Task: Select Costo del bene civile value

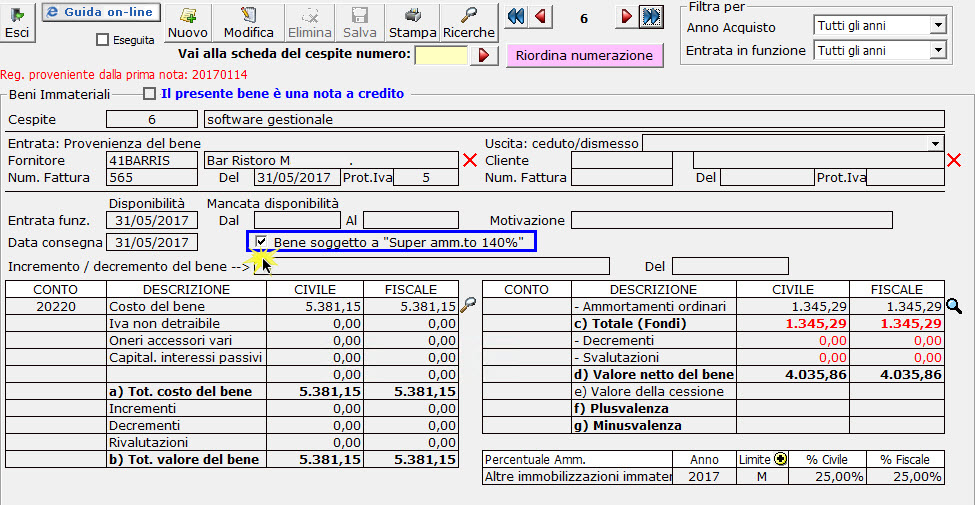Action: click(x=315, y=307)
